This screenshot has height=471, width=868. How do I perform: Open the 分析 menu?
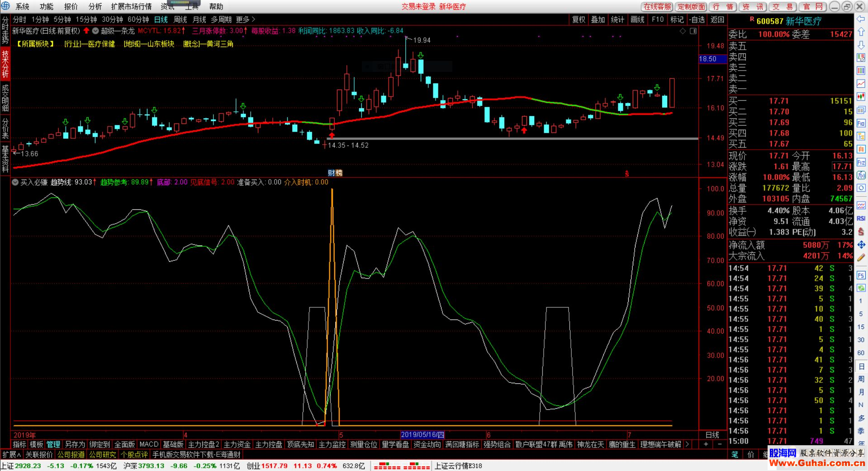tap(95, 6)
